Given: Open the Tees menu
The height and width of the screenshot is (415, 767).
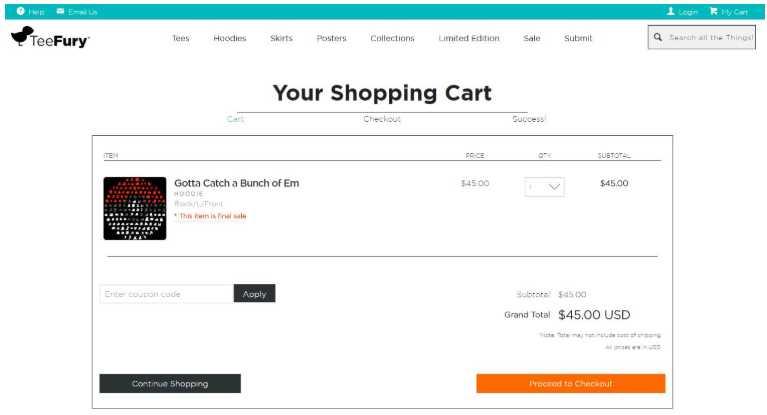Looking at the screenshot, I should click(x=180, y=38).
